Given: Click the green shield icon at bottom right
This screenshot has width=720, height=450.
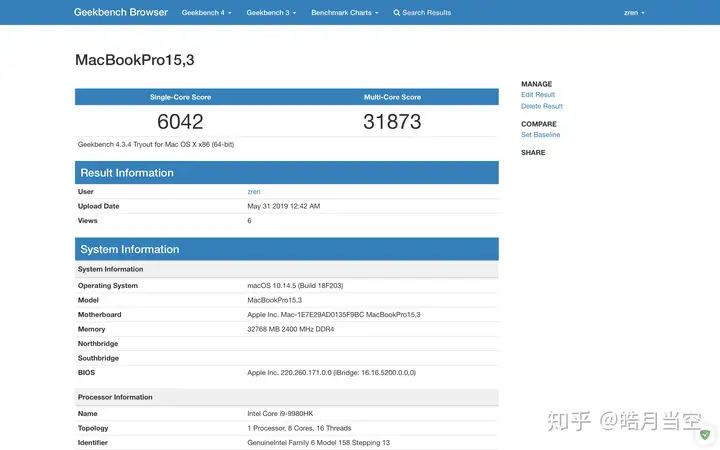Looking at the screenshot, I should pyautogui.click(x=705, y=434).
